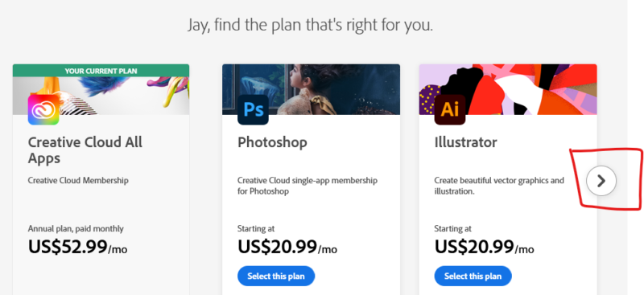This screenshot has height=295, width=644.
Task: Click Creative Cloud Membership description text
Action: coord(78,180)
